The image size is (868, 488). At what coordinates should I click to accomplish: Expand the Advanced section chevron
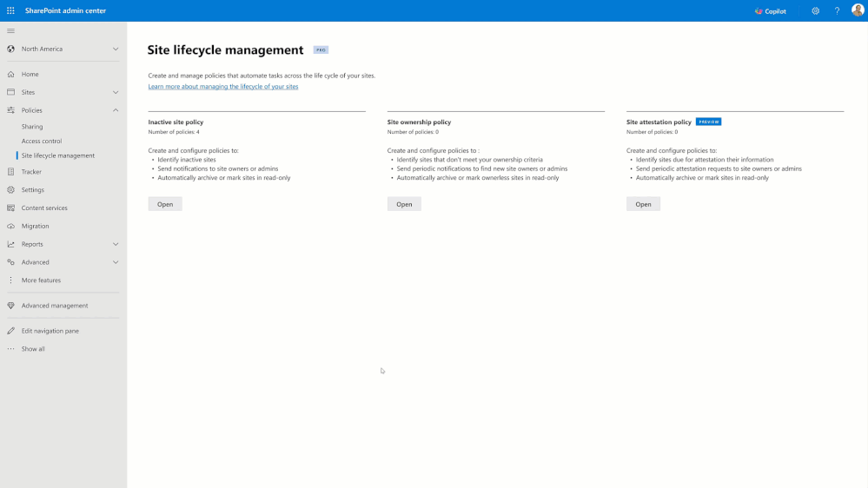tap(116, 262)
